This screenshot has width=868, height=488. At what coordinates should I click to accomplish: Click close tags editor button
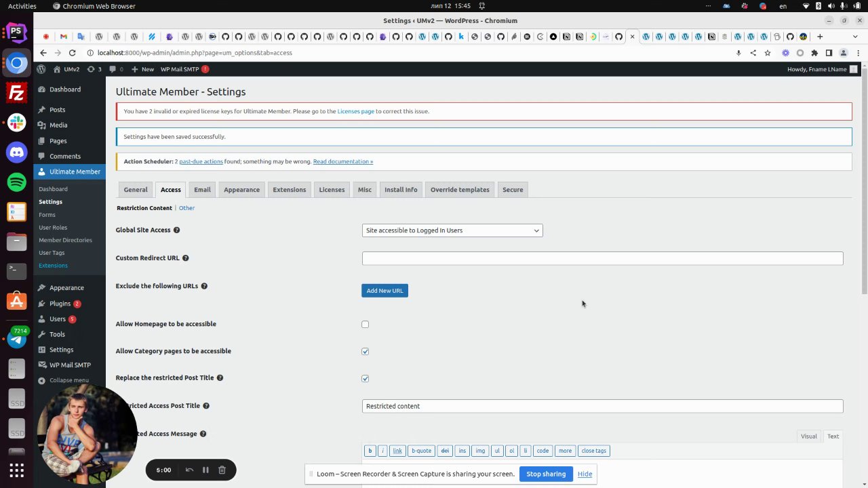point(594,451)
